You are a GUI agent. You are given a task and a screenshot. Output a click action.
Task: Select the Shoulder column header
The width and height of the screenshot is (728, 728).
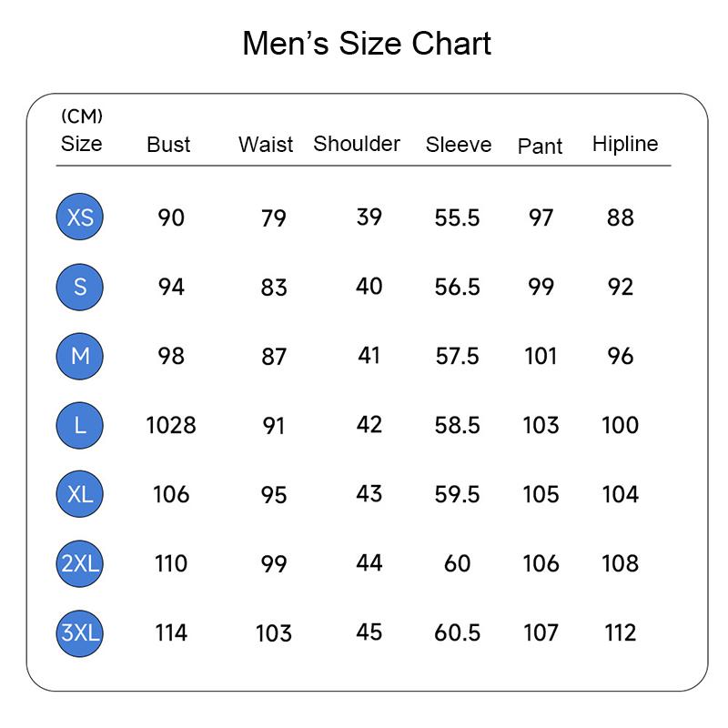pos(357,144)
